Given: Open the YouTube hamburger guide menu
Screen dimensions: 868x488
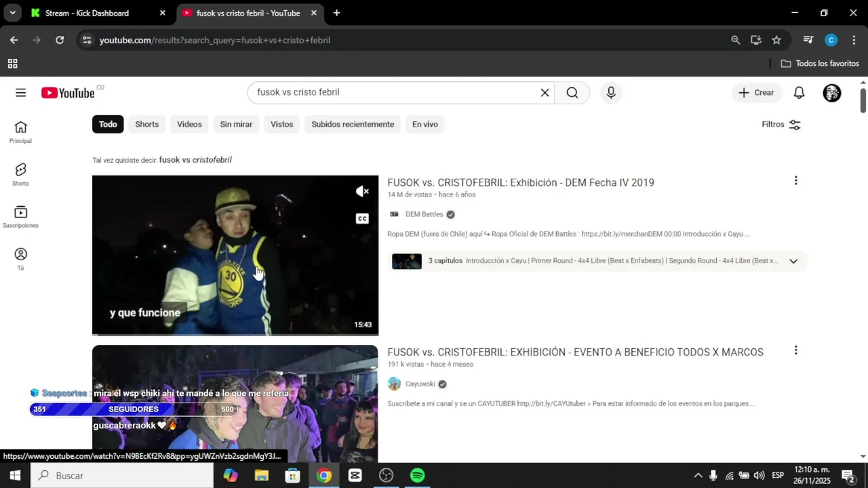Looking at the screenshot, I should click(x=20, y=93).
